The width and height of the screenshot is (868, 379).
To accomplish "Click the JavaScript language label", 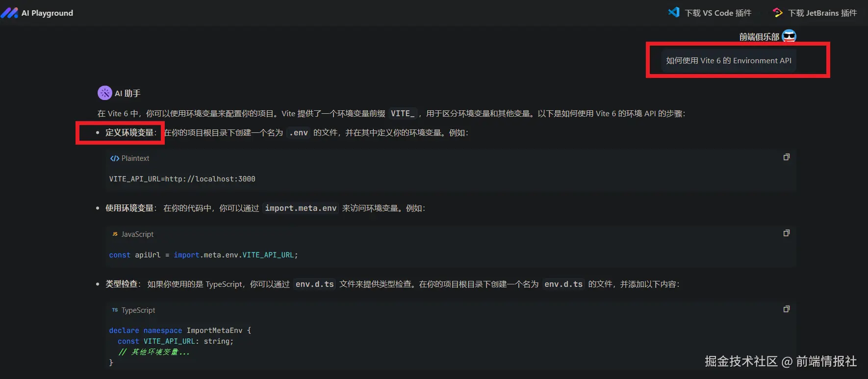I will tap(137, 234).
